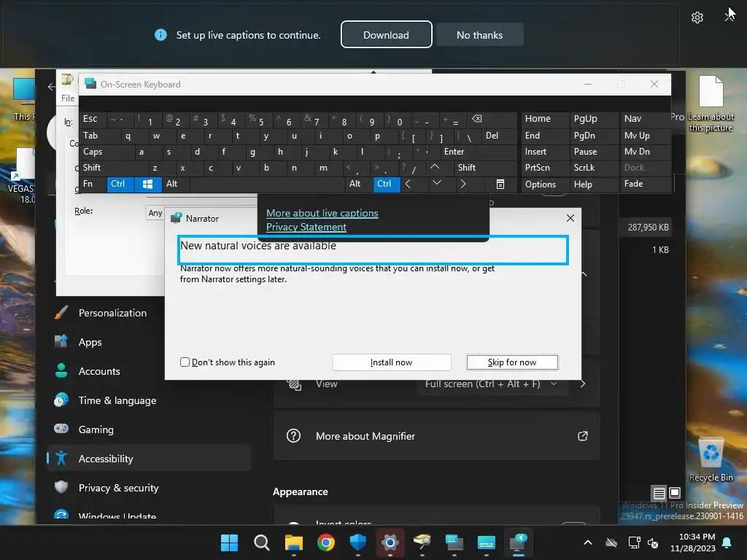Open Accounts in Settings sidebar

click(99, 371)
